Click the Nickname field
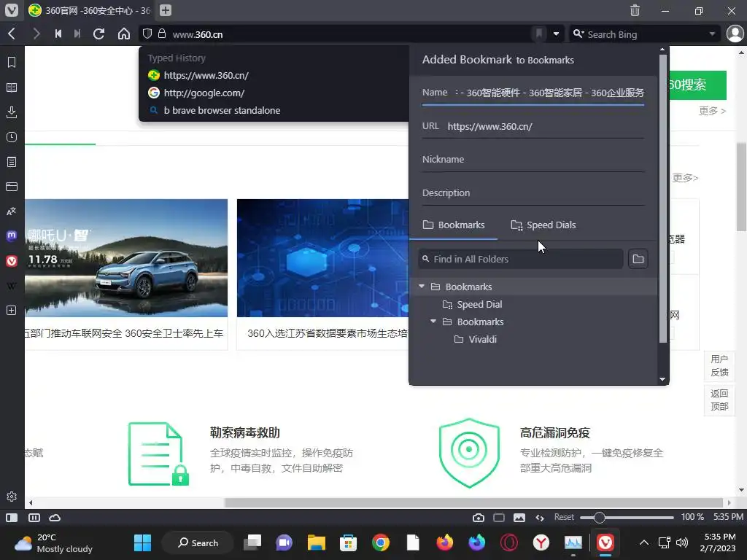Viewport: 747px width, 560px height. point(533,160)
